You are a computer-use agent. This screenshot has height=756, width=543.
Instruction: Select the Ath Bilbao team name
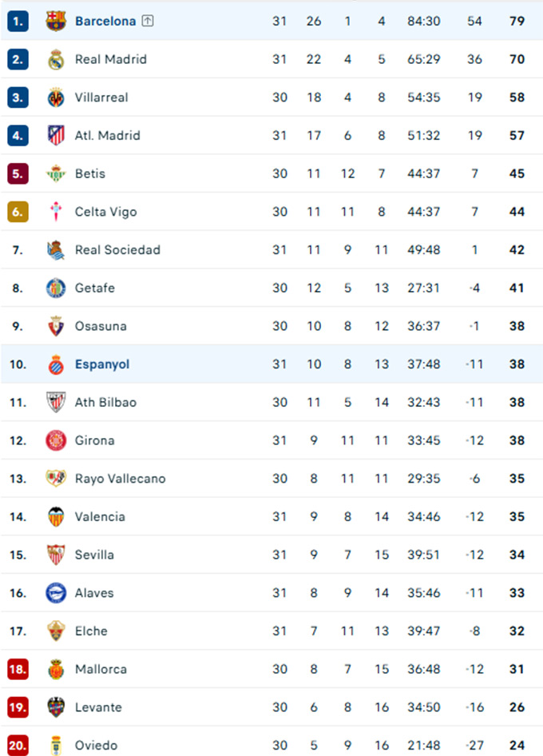(x=105, y=403)
